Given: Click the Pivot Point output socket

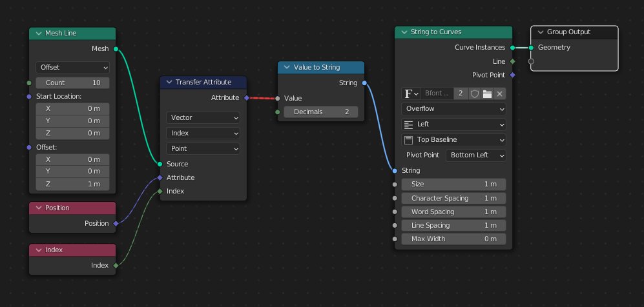Looking at the screenshot, I should [x=513, y=75].
